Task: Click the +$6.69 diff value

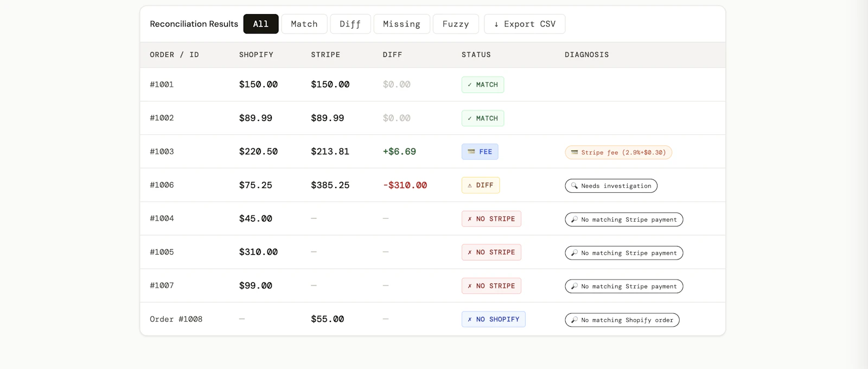Action: pos(399,152)
